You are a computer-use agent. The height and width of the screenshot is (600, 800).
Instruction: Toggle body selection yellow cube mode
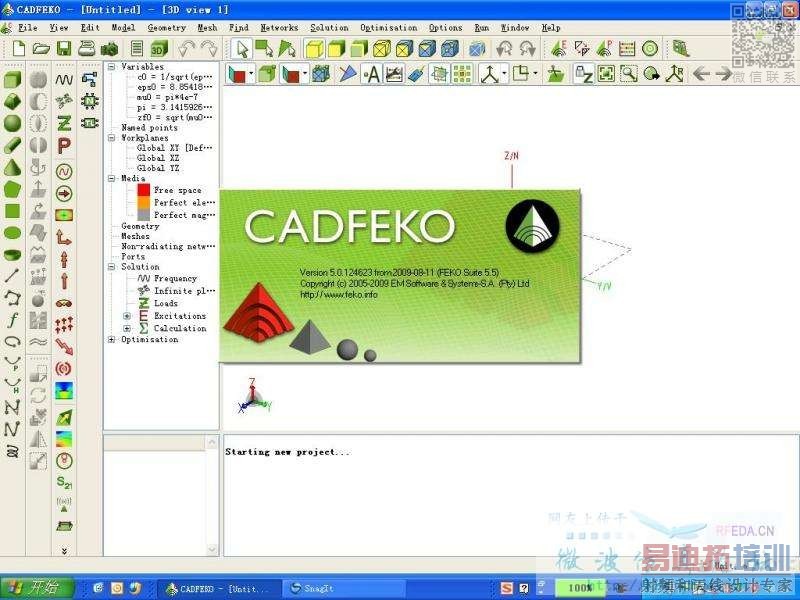click(315, 48)
